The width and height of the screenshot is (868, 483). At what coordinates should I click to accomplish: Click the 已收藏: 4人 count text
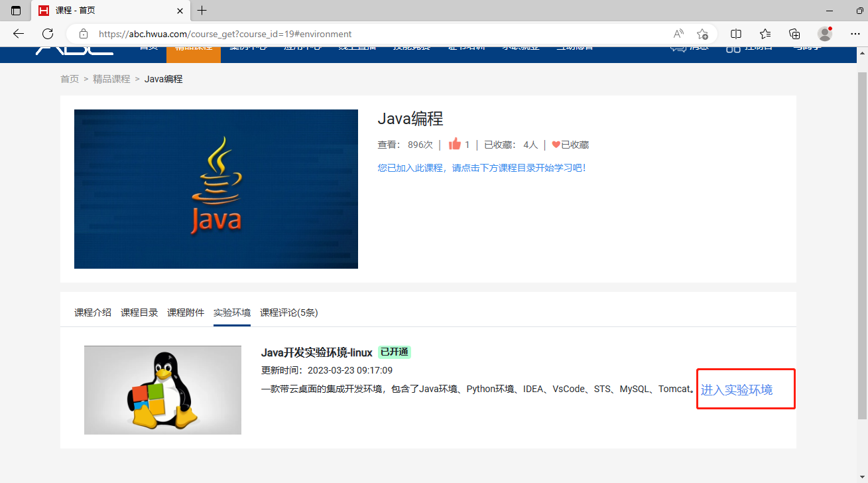click(511, 145)
